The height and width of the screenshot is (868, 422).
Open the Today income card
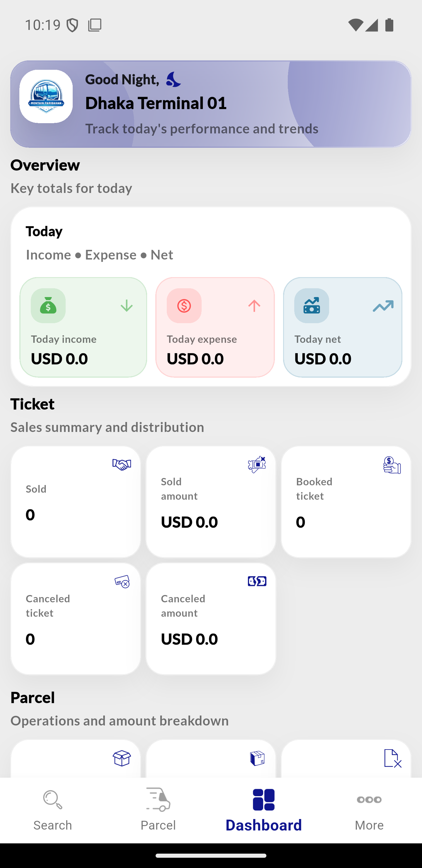(x=83, y=327)
